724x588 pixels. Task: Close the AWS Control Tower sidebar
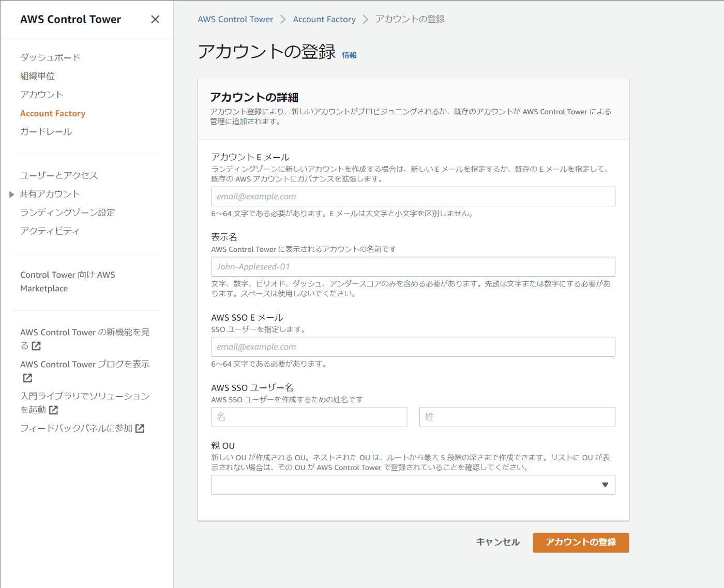[x=155, y=19]
